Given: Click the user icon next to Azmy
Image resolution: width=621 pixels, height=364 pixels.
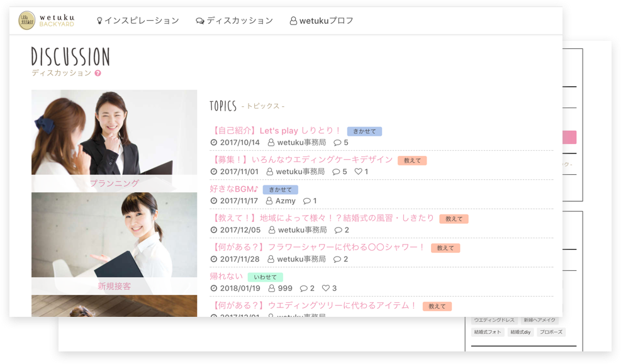Looking at the screenshot, I should pos(270,201).
